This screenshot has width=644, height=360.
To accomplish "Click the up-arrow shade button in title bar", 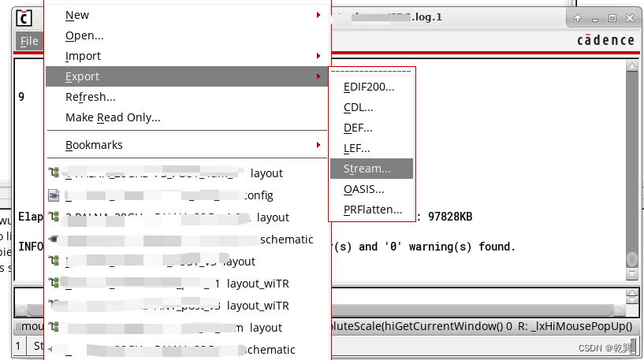I will pos(578,18).
